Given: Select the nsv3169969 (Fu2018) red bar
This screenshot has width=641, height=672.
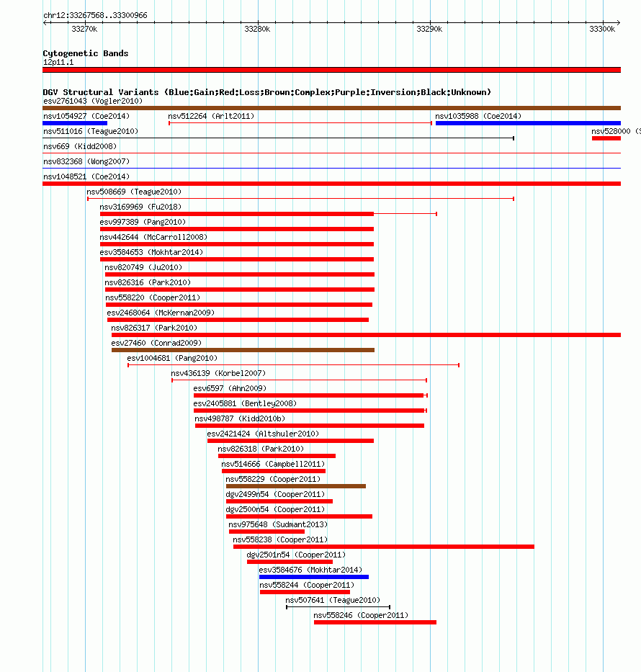Looking at the screenshot, I should 237,214.
